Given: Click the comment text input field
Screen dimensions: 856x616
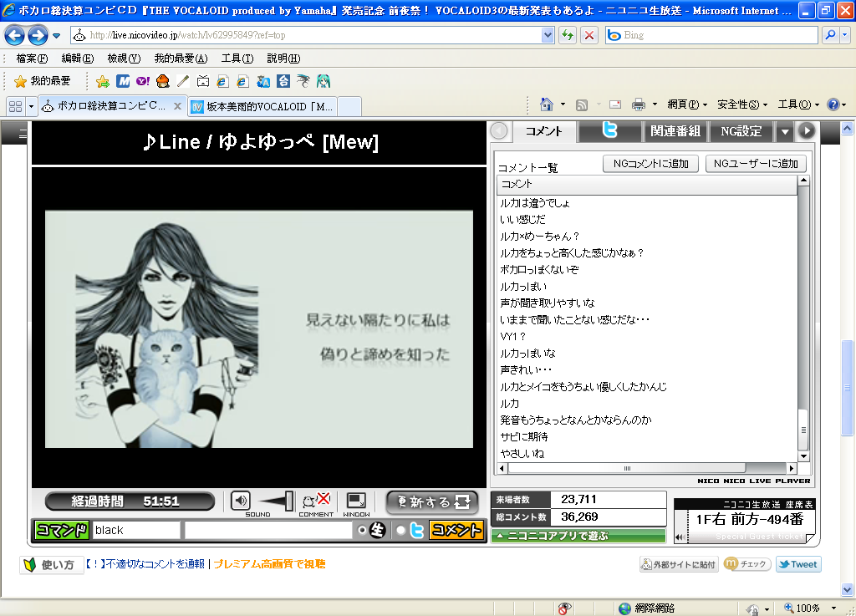Looking at the screenshot, I should tap(268, 530).
